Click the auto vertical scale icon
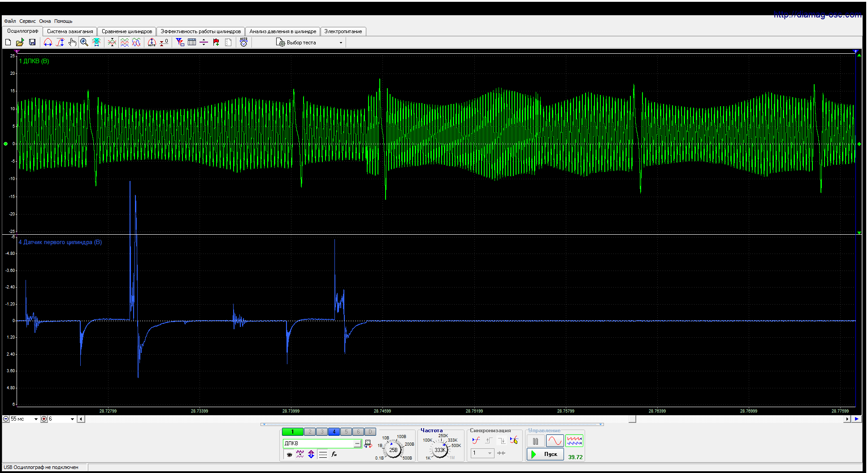Viewport: 868px width, 473px height. click(152, 42)
